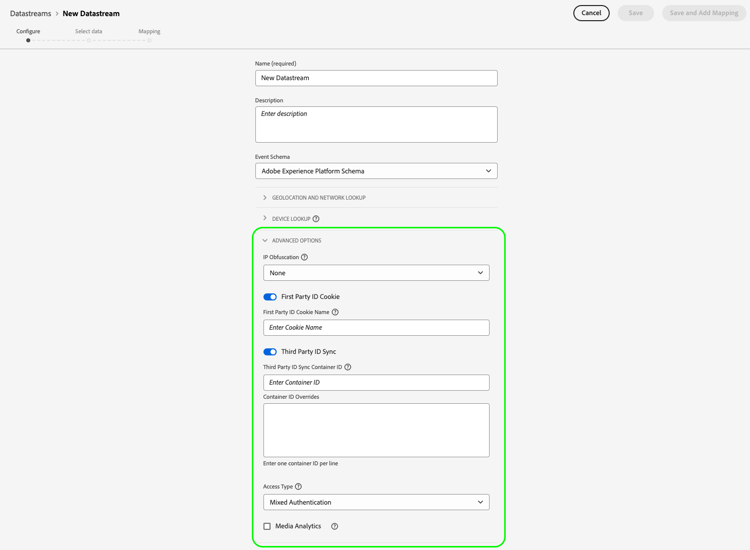Click the Name field containing New Datastream
750x550 pixels.
coord(376,78)
